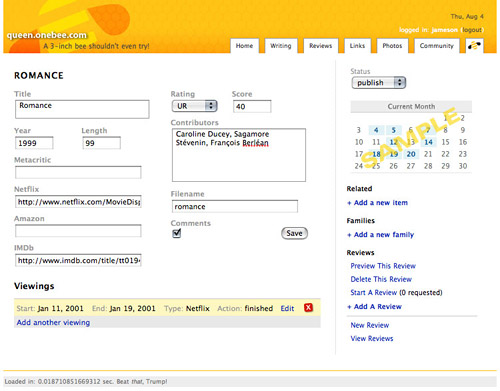Open the View Reviews link

coord(372,339)
